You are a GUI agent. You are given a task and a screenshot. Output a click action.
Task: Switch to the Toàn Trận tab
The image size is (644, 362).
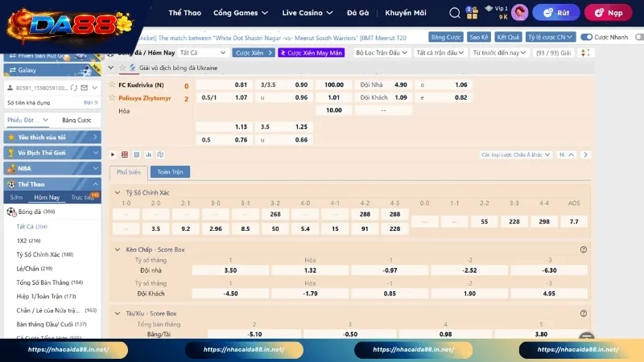[170, 172]
